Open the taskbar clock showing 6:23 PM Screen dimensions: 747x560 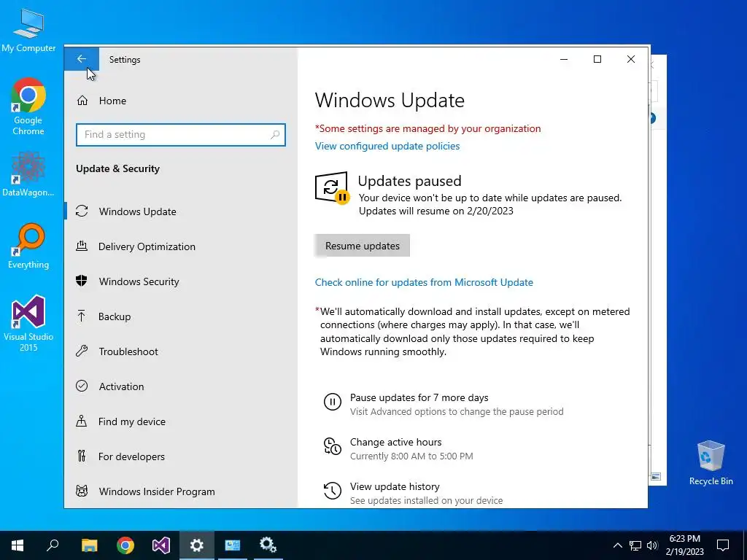(684, 545)
